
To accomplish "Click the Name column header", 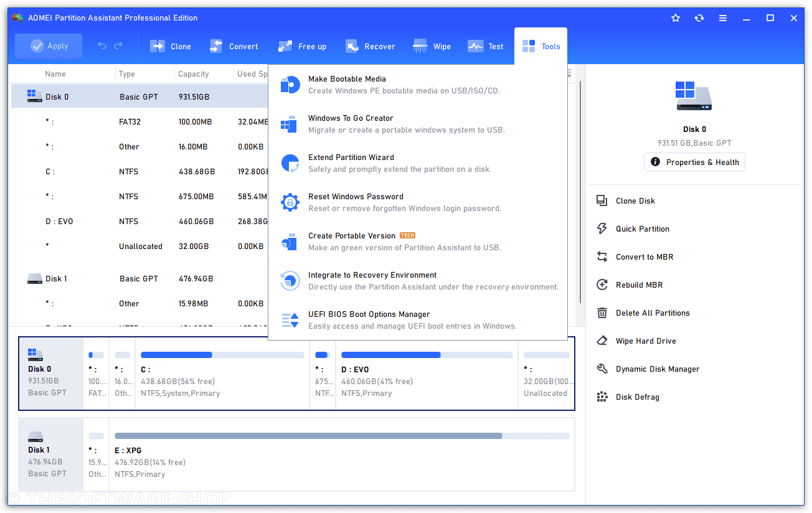I will tap(55, 73).
